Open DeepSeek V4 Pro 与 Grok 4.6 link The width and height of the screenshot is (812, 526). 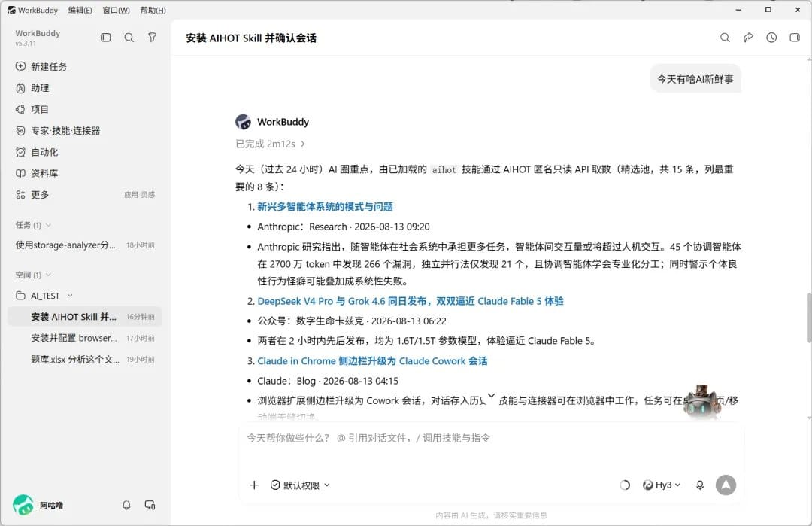click(411, 301)
